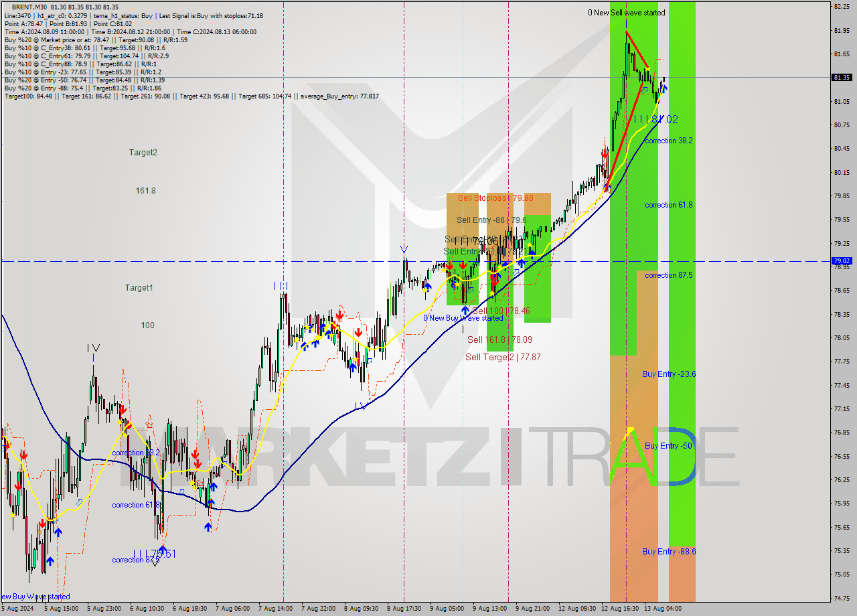Click the 'Buy %10 @ C_Entry38: 80.61' line
The image size is (857, 616).
(x=84, y=48)
